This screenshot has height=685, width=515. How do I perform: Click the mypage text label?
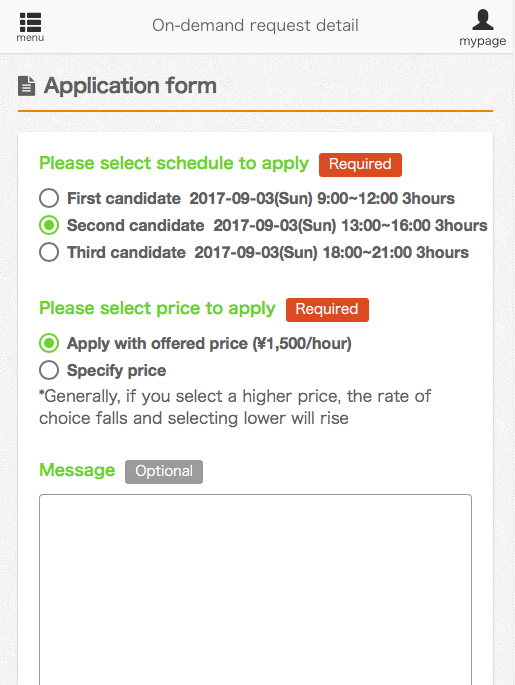(x=483, y=41)
